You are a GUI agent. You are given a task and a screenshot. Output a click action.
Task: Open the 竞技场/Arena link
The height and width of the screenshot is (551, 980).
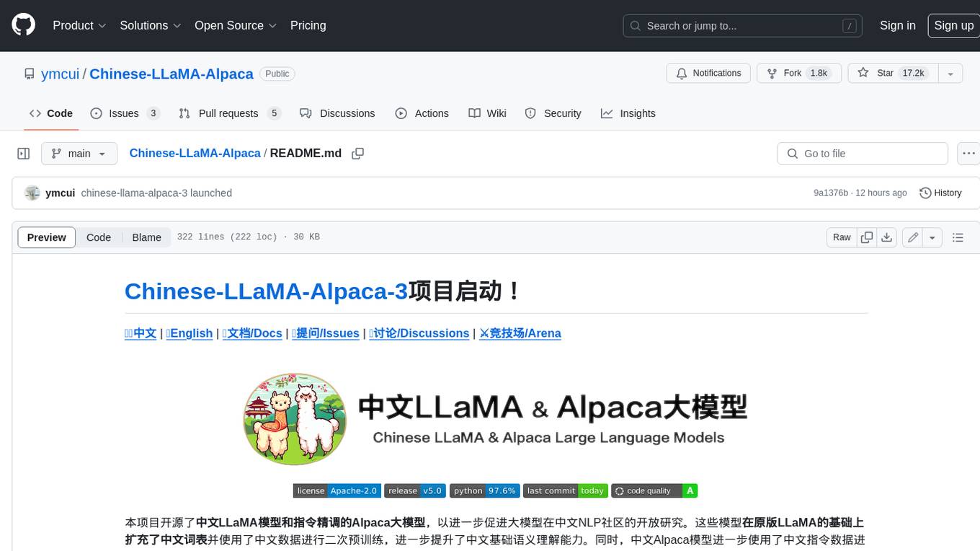pyautogui.click(x=520, y=333)
